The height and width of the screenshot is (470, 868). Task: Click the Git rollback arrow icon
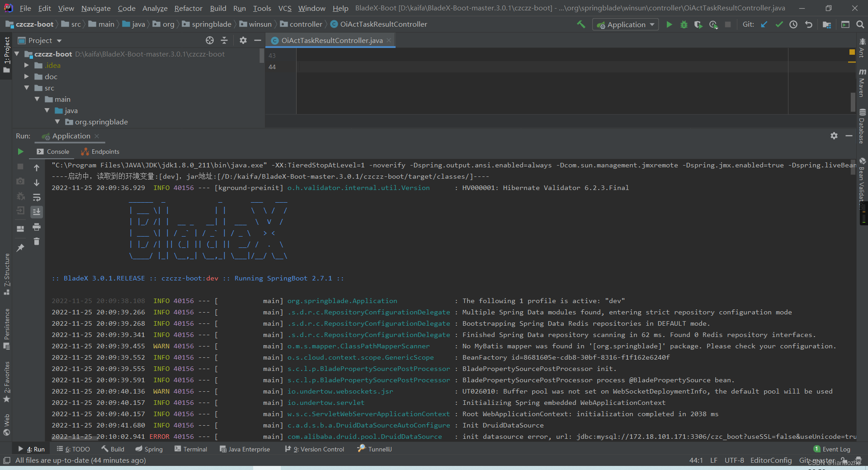pos(808,24)
